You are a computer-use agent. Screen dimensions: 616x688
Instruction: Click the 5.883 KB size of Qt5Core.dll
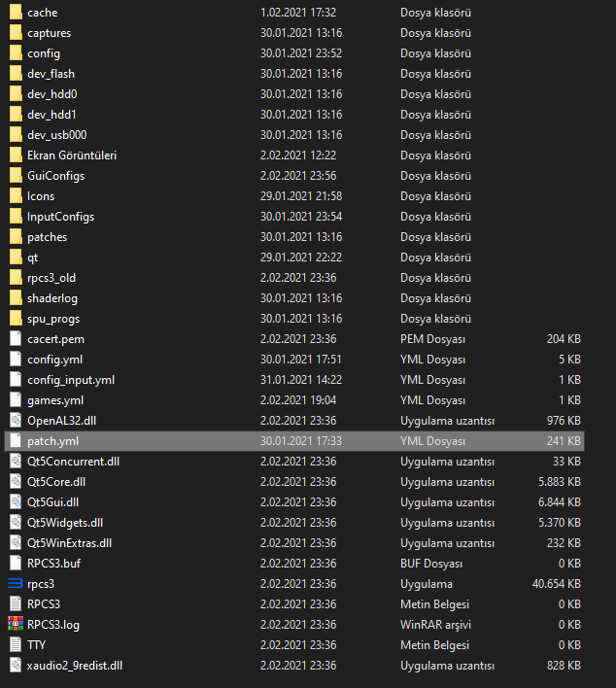coord(560,482)
